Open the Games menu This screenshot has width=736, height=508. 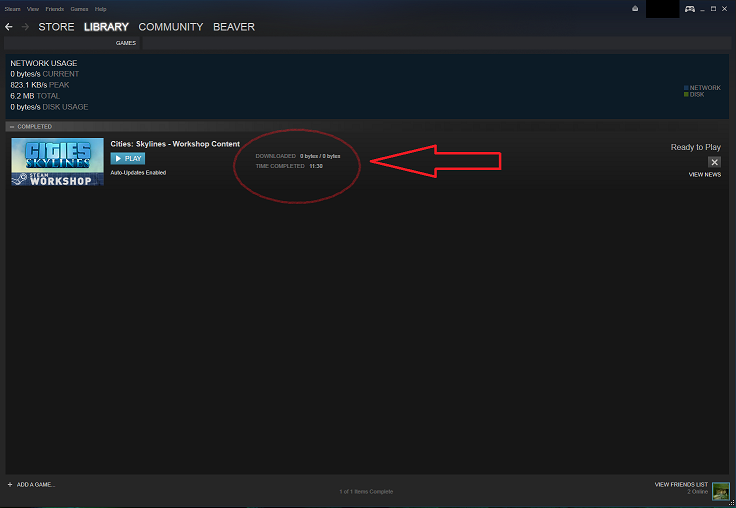point(79,9)
